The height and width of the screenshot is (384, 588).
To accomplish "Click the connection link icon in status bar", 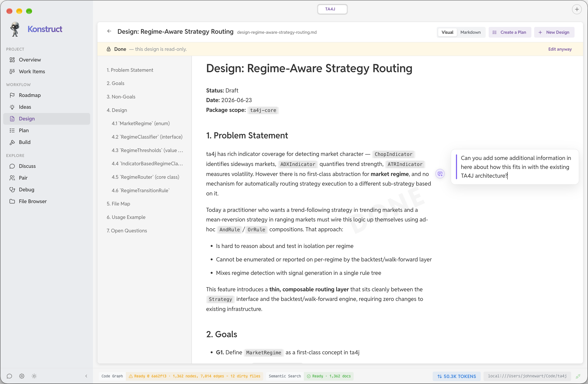I will 578,376.
